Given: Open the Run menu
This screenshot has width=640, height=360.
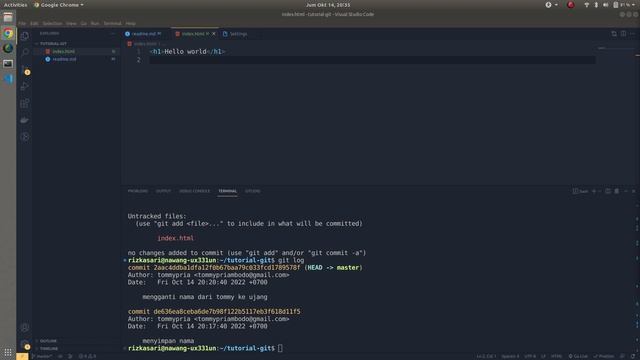Looking at the screenshot, I should [95, 24].
